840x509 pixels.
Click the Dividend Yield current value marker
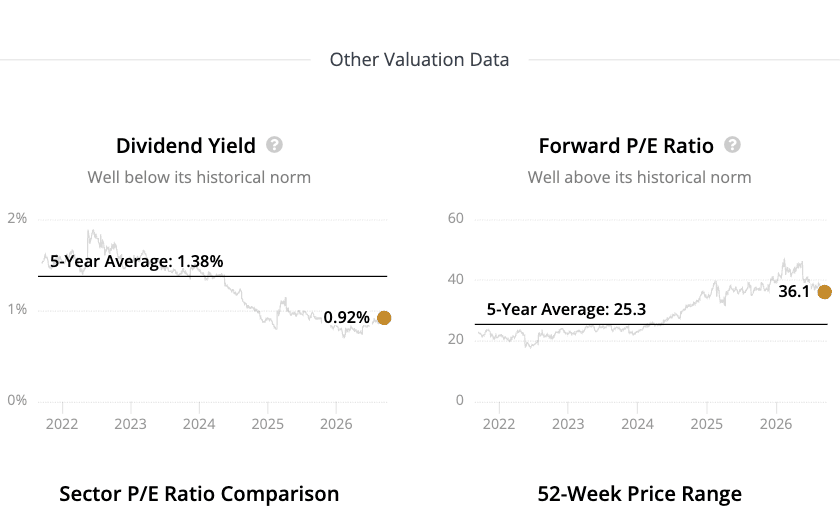[x=384, y=318]
